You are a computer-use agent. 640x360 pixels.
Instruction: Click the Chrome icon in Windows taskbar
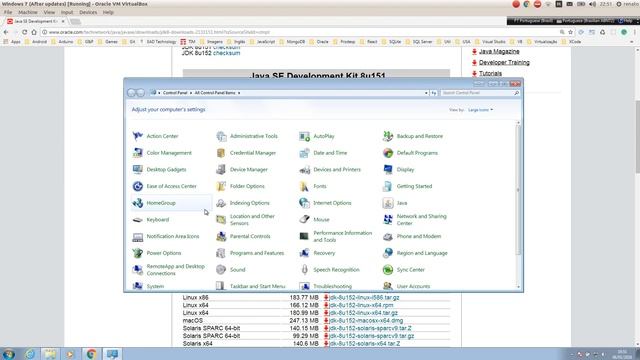[x=91, y=354]
